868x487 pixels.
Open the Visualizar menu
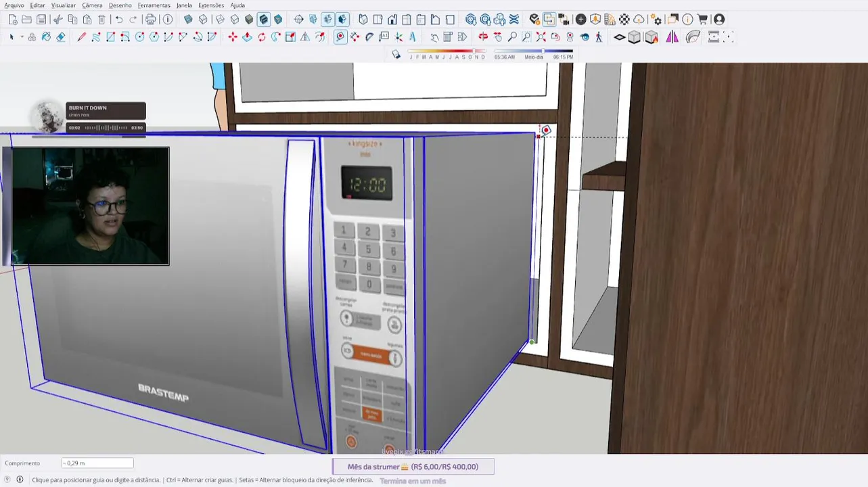pos(64,5)
